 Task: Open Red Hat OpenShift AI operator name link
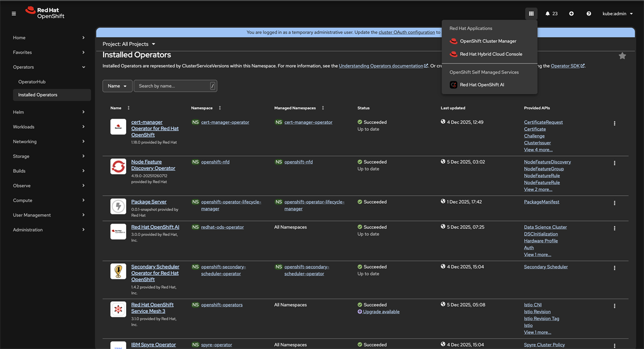pos(155,227)
